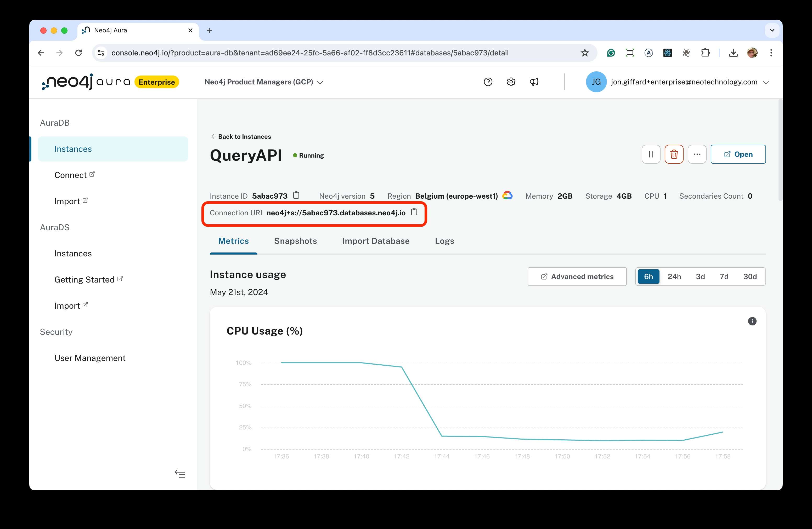Select the 24h time range
Image resolution: width=812 pixels, height=529 pixels.
[x=674, y=277]
